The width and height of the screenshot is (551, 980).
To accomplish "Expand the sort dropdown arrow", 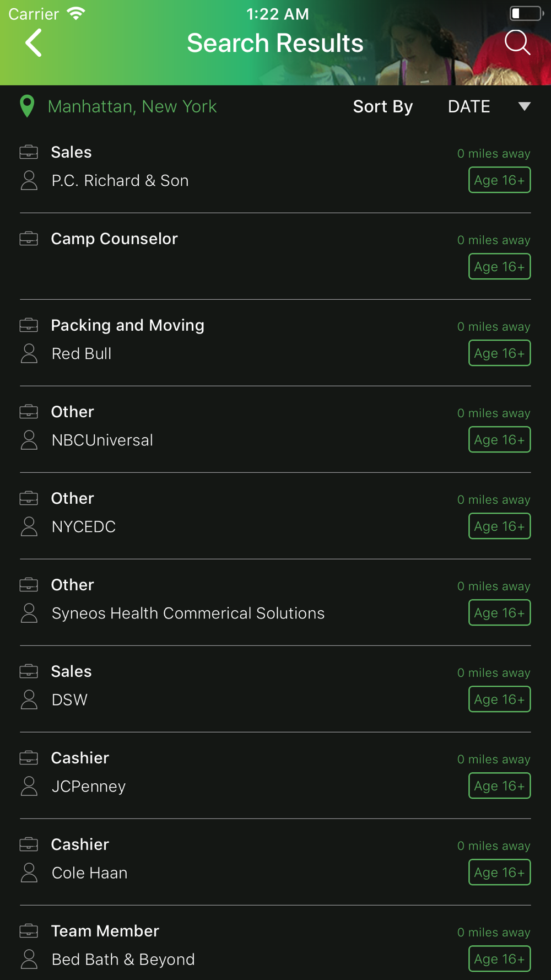I will pos(525,106).
